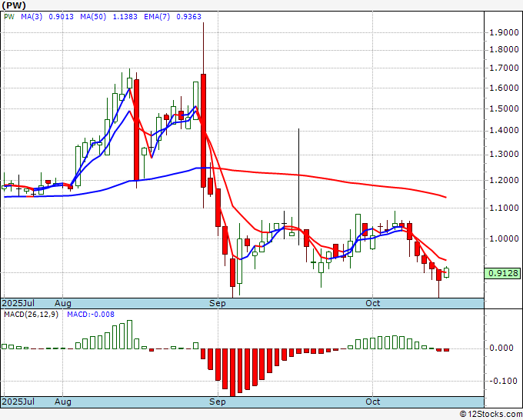The width and height of the screenshot is (523, 420).
Task: Click the 1.8000 price axis label
Action: pyautogui.click(x=504, y=50)
